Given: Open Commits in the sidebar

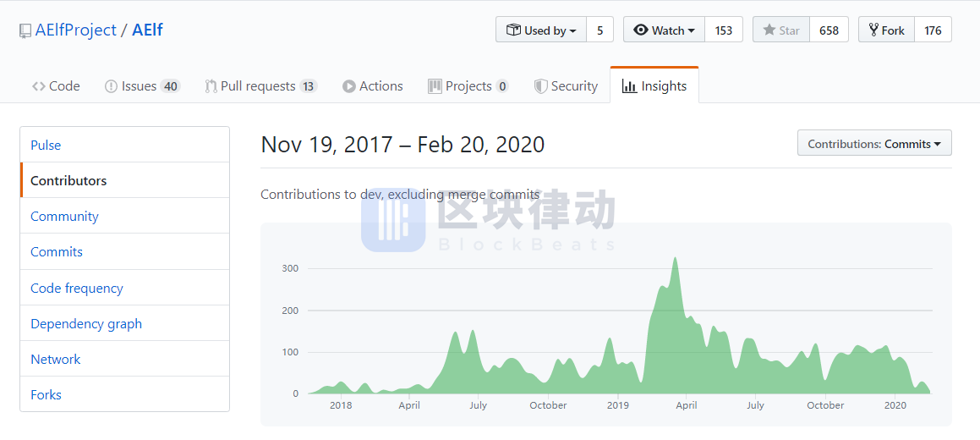Looking at the screenshot, I should (x=125, y=252).
